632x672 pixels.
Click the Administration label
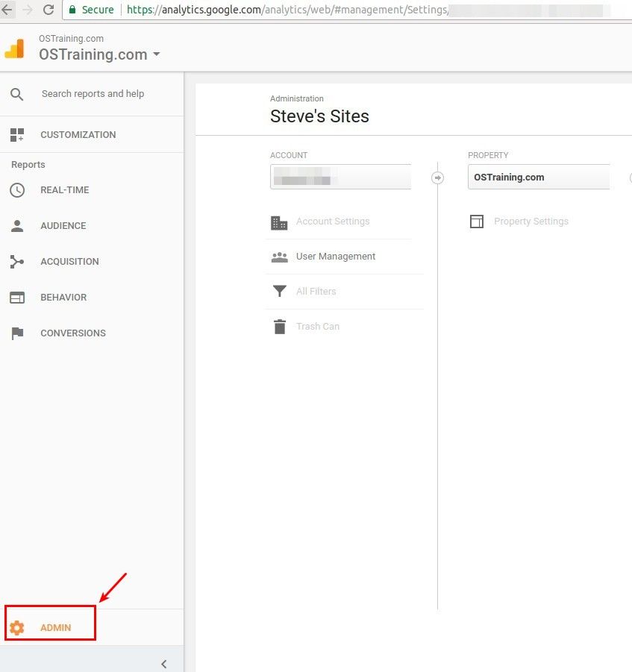tap(297, 98)
